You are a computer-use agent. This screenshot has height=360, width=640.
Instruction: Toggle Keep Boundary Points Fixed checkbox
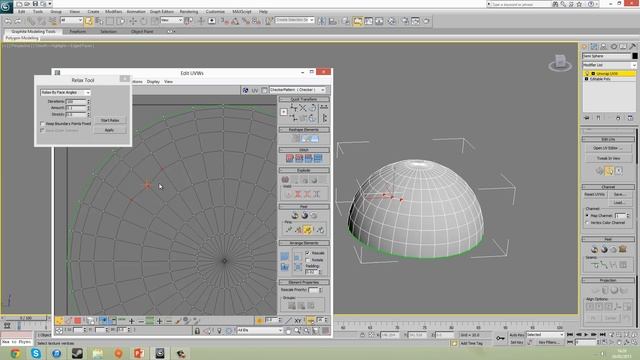[x=42, y=123]
